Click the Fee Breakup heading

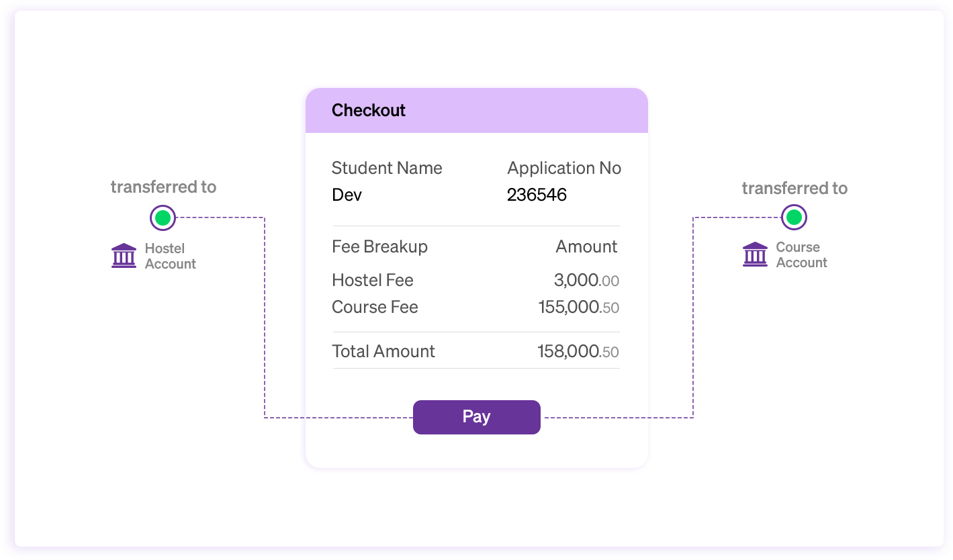[x=379, y=246]
